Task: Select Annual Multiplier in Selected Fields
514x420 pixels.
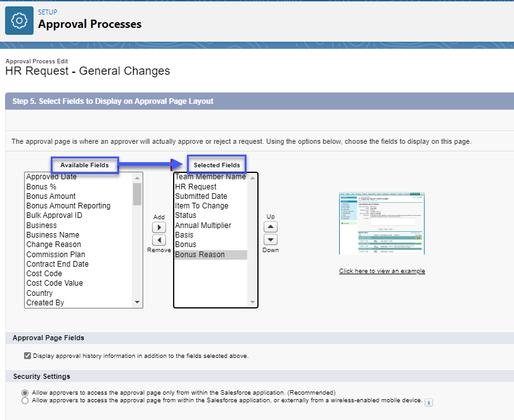Action: coord(203,226)
